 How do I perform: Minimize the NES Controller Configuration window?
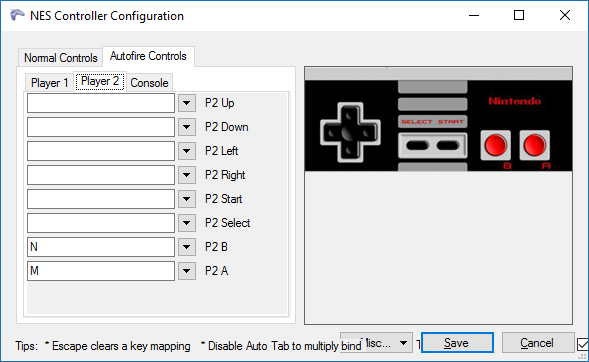click(474, 15)
